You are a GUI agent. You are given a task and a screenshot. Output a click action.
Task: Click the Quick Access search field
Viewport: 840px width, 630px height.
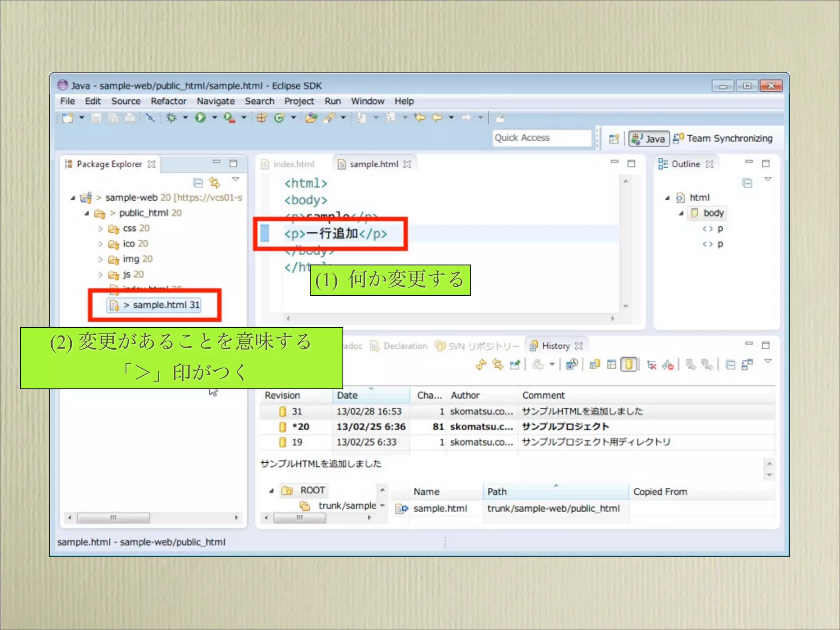(x=541, y=138)
